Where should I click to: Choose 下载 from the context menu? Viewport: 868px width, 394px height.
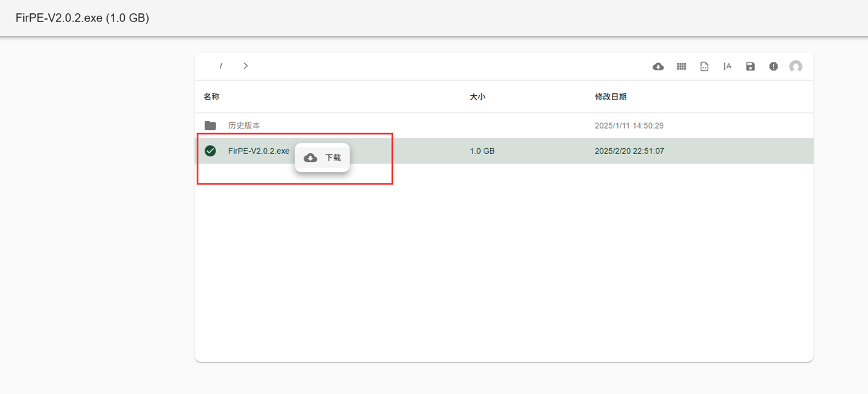coord(332,158)
